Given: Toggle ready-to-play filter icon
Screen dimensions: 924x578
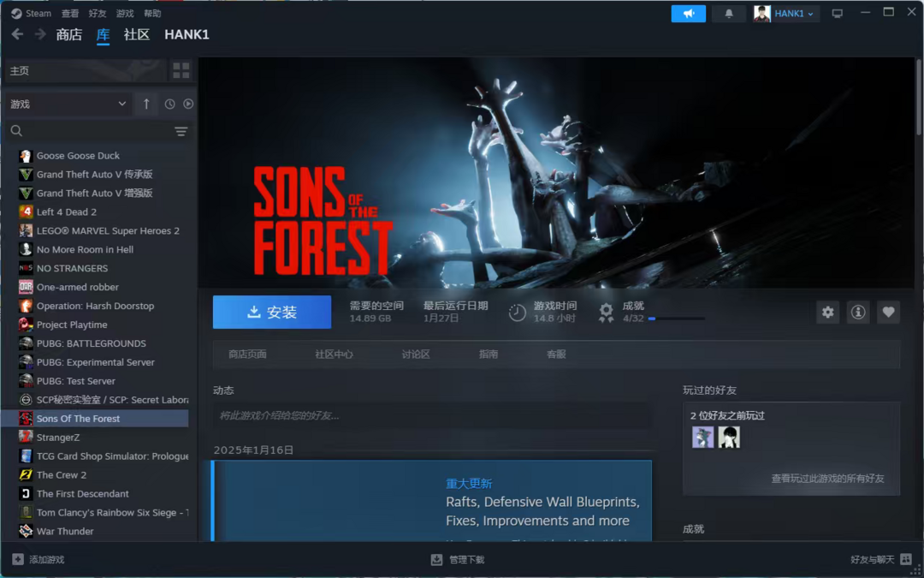Looking at the screenshot, I should (188, 104).
